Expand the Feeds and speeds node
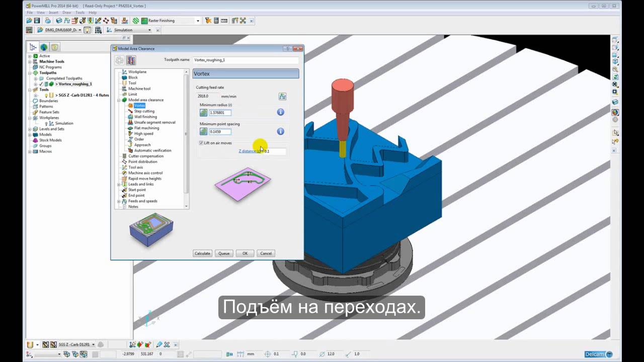This screenshot has width=644, height=362. pyautogui.click(x=119, y=201)
